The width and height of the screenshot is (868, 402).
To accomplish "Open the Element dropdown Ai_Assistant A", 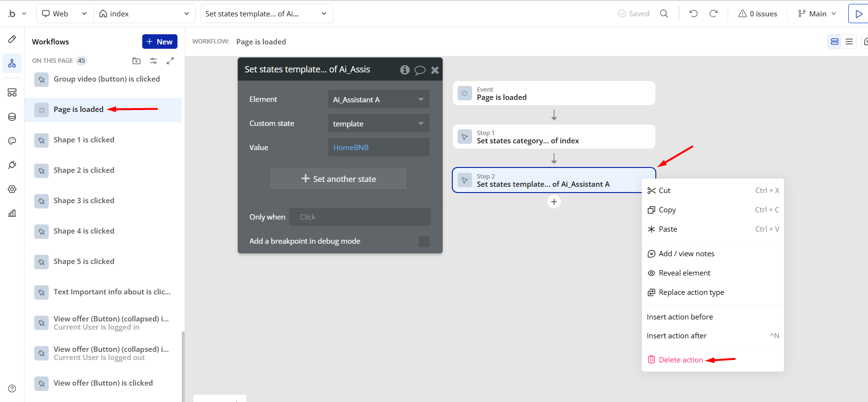I will [379, 99].
